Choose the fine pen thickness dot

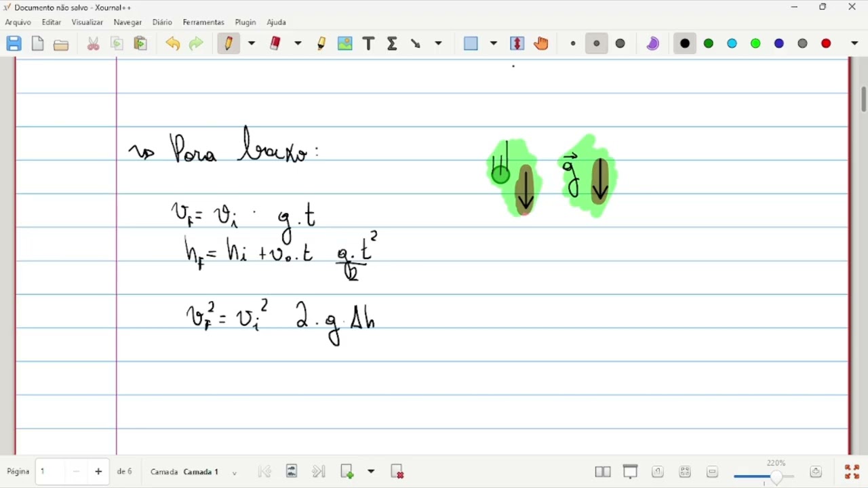pyautogui.click(x=573, y=43)
